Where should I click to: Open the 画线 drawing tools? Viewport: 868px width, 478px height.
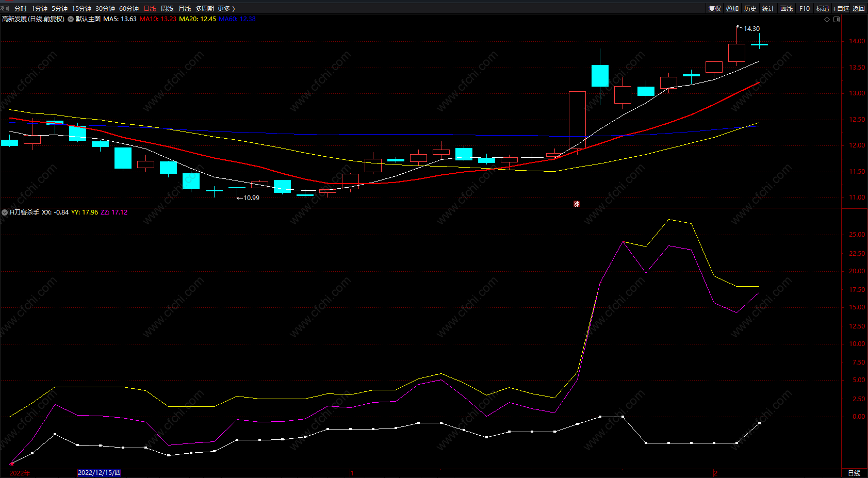[787, 9]
